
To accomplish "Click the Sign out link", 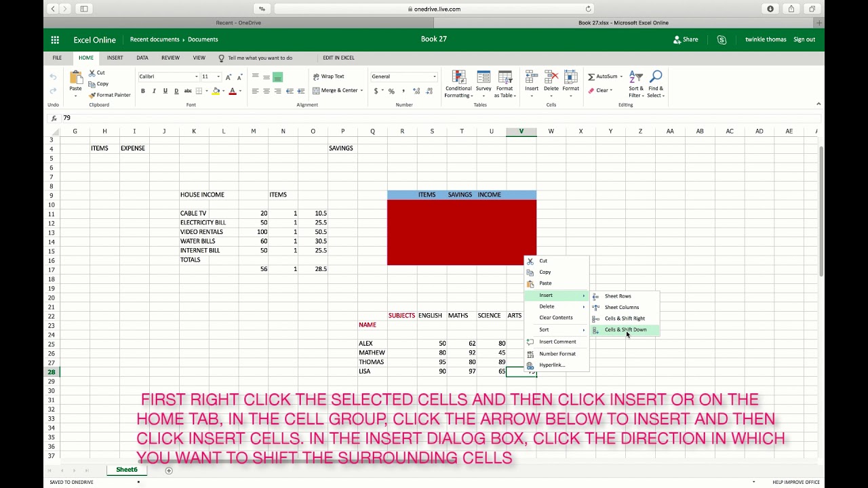I will 804,39.
